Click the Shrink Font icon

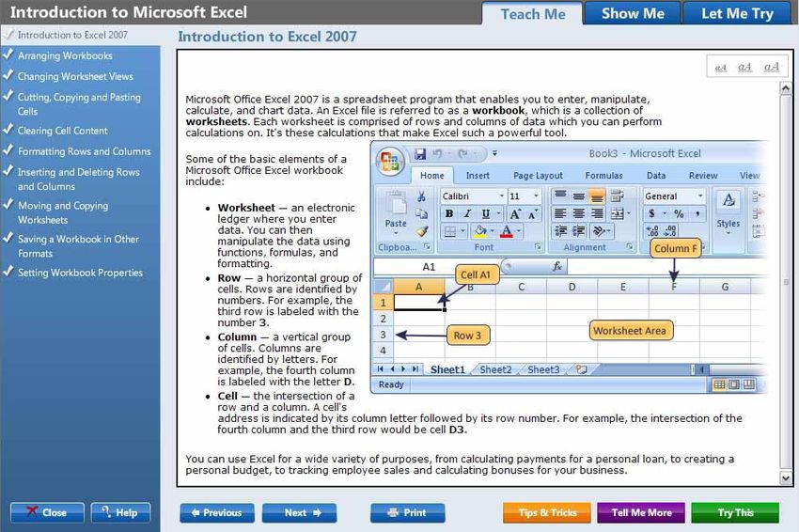pyautogui.click(x=533, y=214)
